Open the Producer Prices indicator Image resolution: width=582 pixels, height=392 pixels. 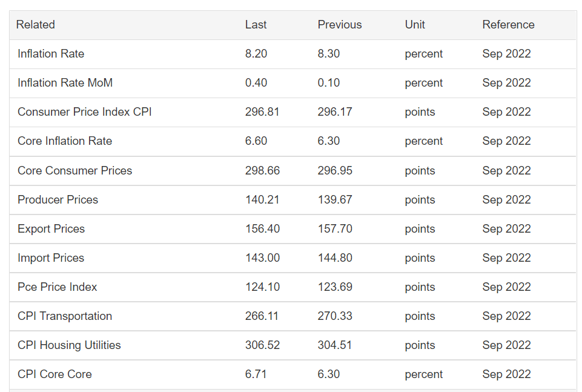click(x=58, y=200)
